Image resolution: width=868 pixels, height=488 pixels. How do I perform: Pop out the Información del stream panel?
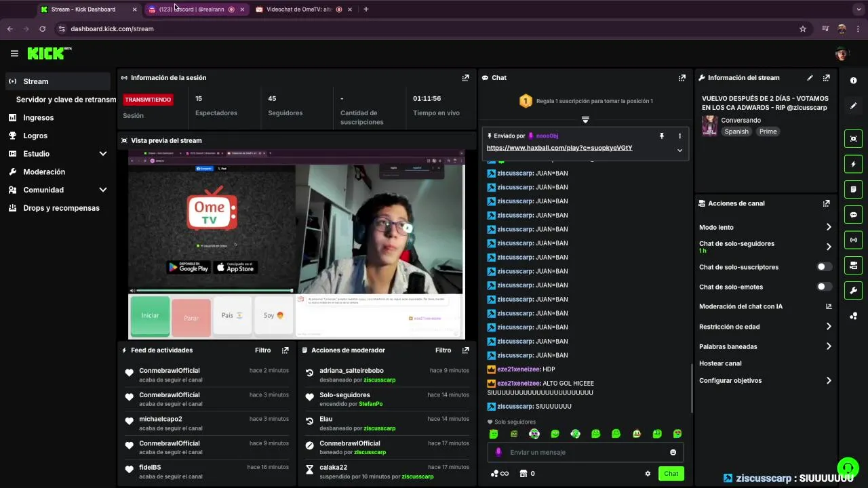pyautogui.click(x=826, y=78)
